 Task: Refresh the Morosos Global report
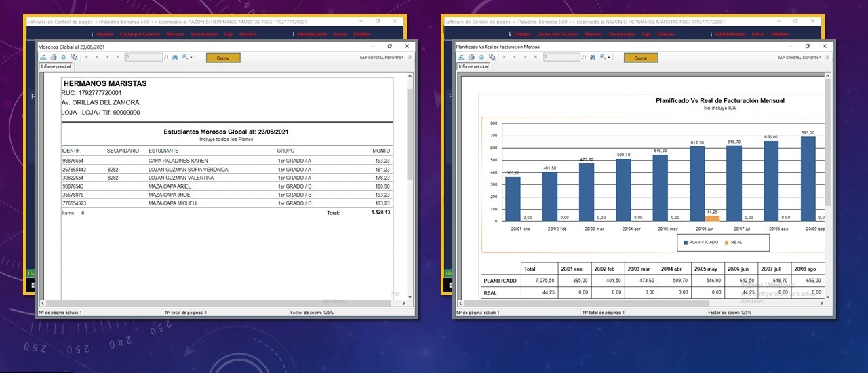[x=64, y=58]
